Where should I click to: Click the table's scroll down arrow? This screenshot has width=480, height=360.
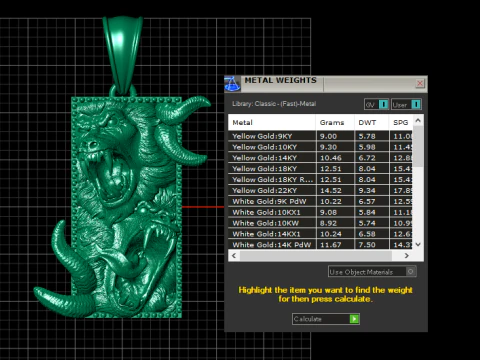pyautogui.click(x=418, y=244)
